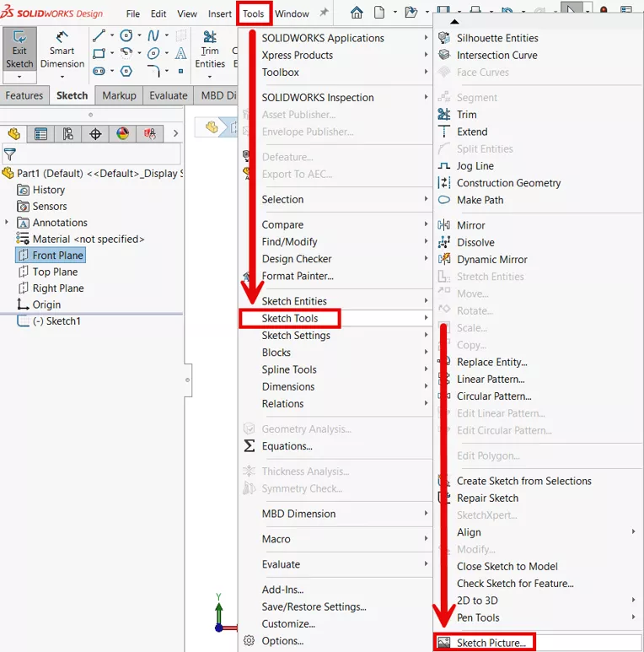
Task: Open the Line tool dropdown arrow
Action: click(112, 35)
